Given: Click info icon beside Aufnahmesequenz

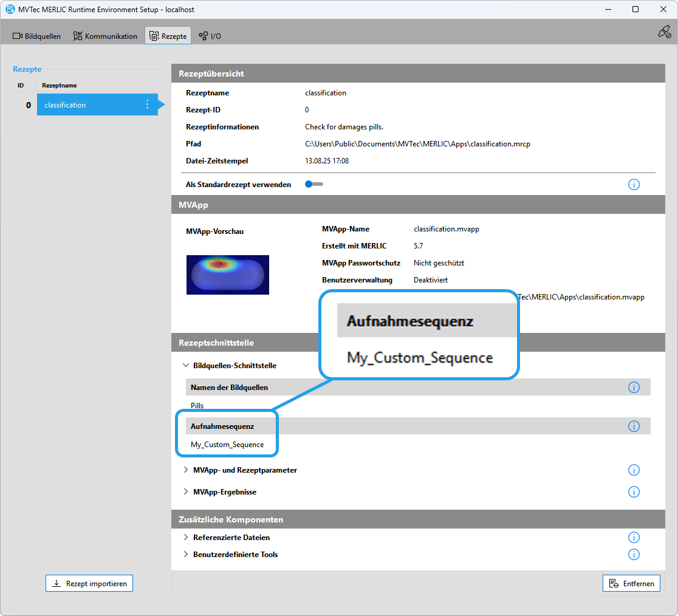Looking at the screenshot, I should [634, 426].
